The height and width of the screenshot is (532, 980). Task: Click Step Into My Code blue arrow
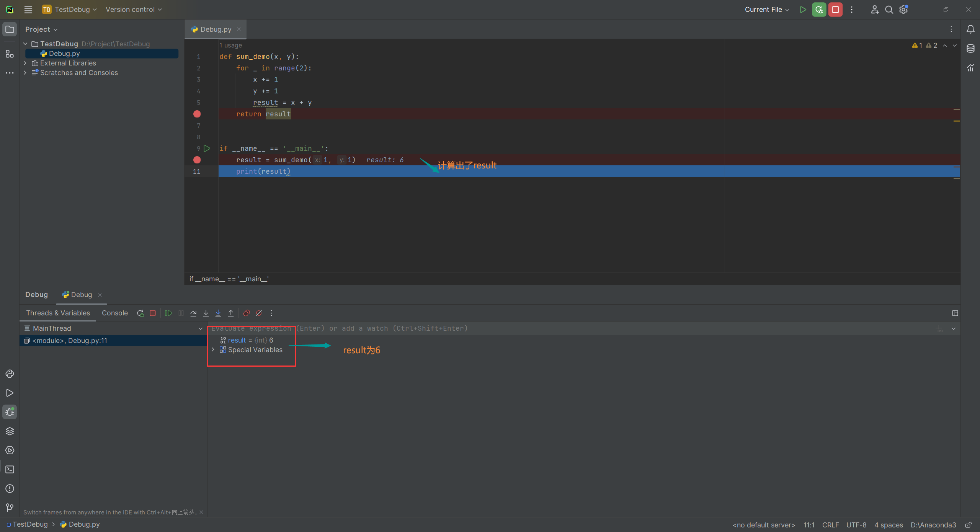pos(218,313)
